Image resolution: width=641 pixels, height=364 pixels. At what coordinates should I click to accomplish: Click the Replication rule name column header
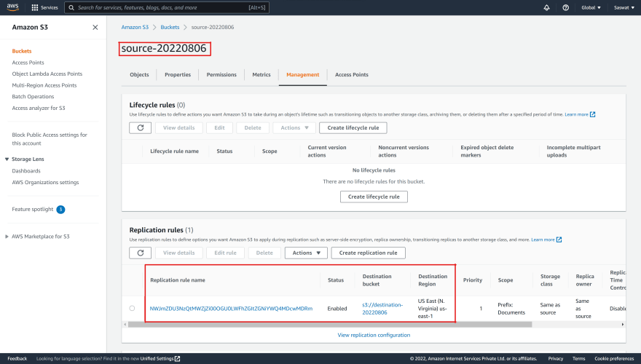178,280
